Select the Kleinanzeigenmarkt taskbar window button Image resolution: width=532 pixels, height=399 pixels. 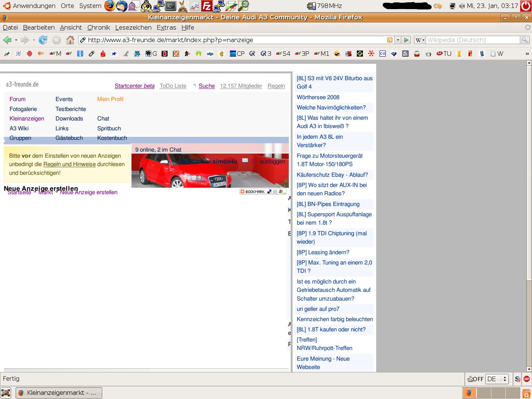point(59,393)
